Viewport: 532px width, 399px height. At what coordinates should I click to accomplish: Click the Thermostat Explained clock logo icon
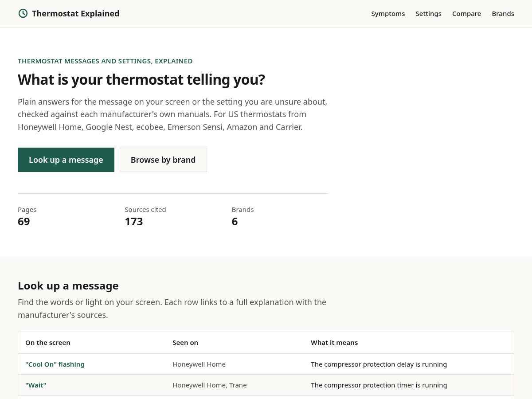pyautogui.click(x=23, y=13)
